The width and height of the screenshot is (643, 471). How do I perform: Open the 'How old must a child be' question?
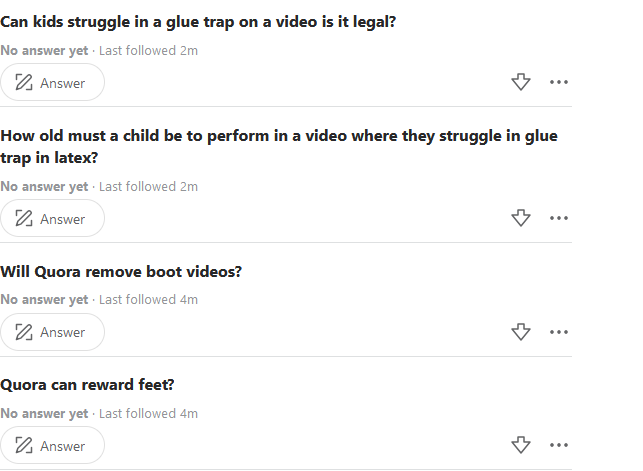click(x=278, y=146)
